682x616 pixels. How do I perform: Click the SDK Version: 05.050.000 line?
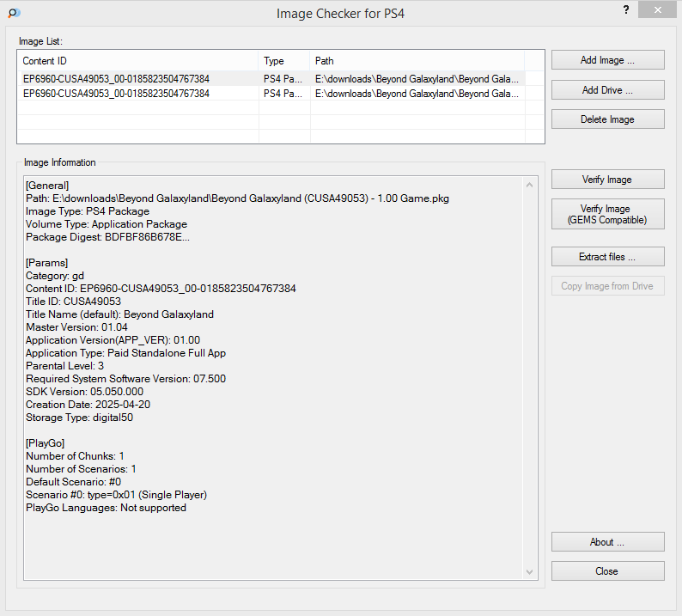click(84, 392)
